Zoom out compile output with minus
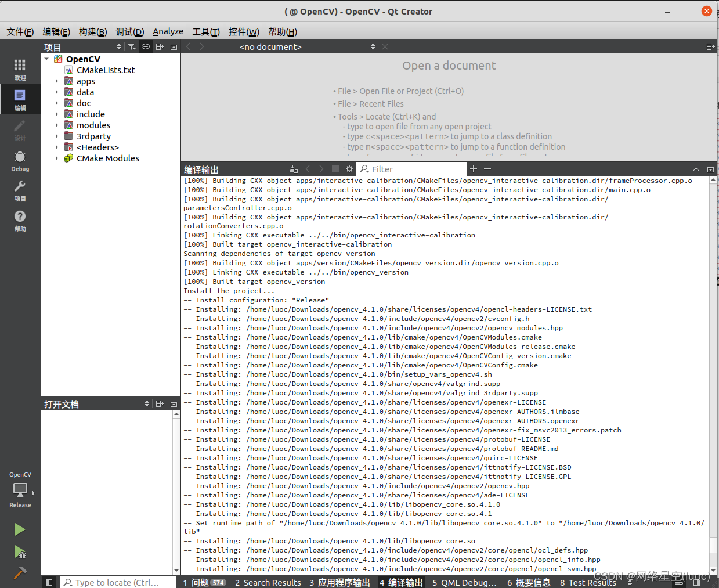 (487, 169)
